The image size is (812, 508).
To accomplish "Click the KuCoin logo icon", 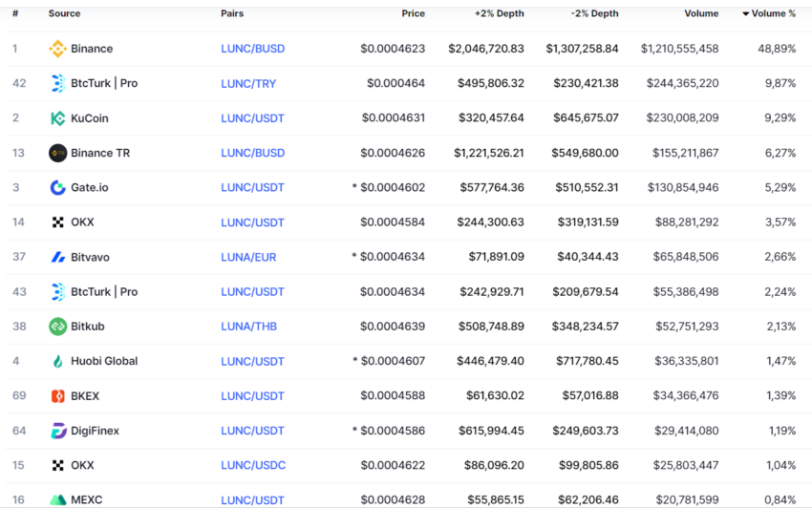I will [57, 118].
